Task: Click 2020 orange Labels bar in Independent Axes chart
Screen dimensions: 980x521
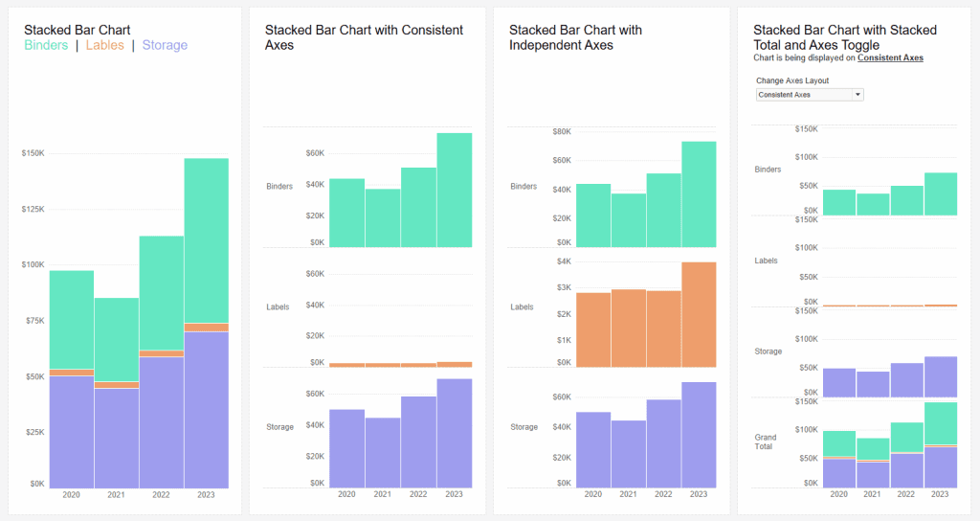Action: tap(593, 329)
